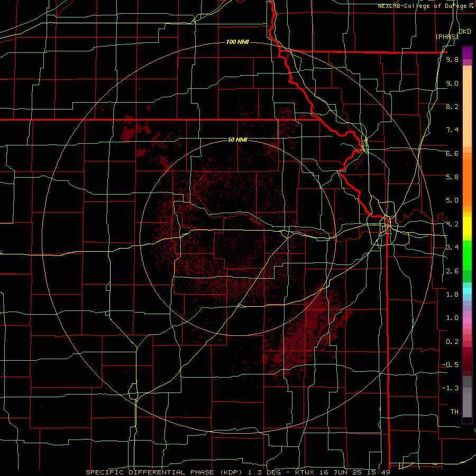Click the 50 NMI range ring label
This screenshot has height=476, width=476.
237,140
